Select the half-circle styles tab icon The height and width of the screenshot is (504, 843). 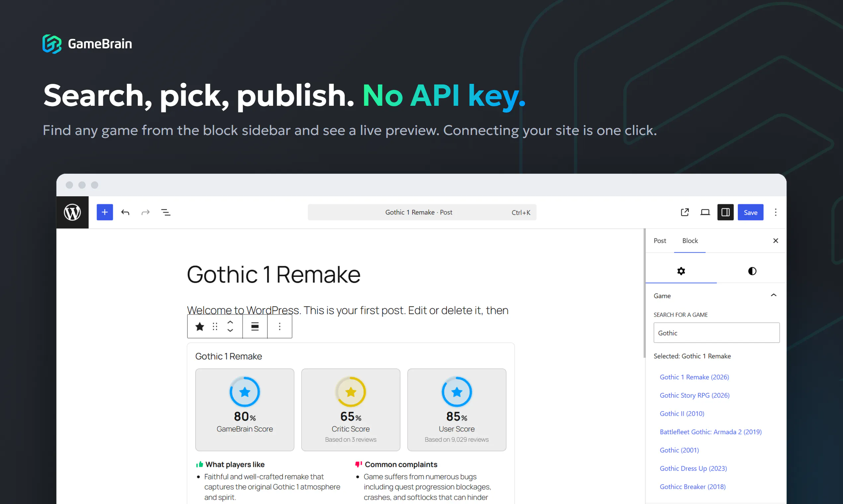point(752,271)
